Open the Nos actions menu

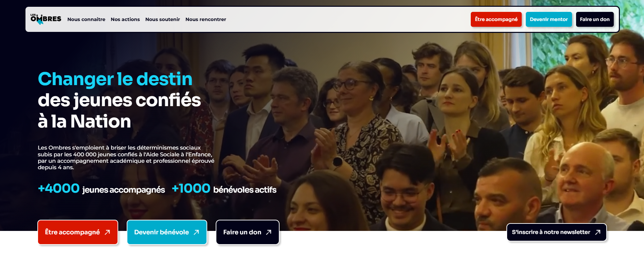pos(125,19)
